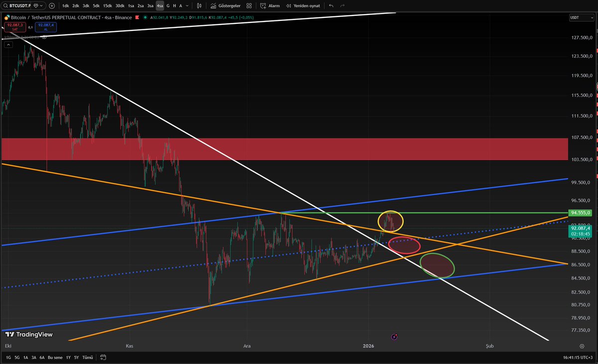Open the diamond plan dropdown next to symbol
598x364 pixels.
click(x=38, y=6)
